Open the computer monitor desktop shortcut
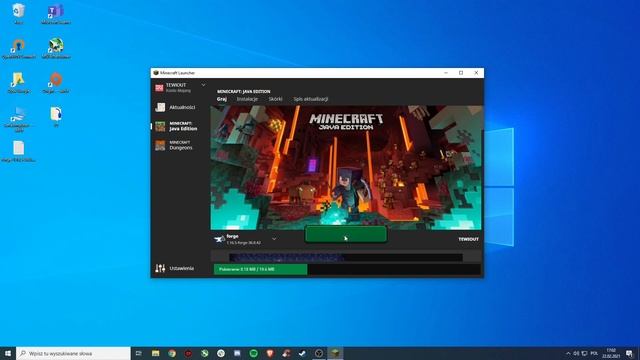Image resolution: width=640 pixels, height=360 pixels. click(18, 119)
